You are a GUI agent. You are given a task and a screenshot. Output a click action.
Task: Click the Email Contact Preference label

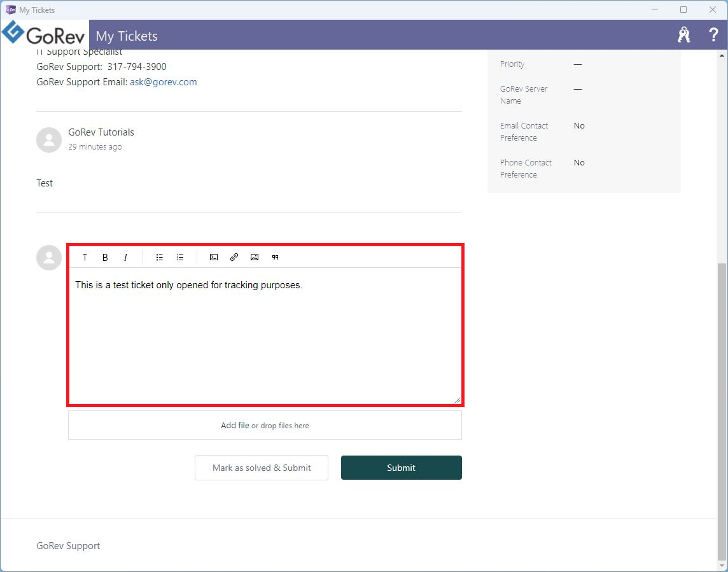[x=524, y=132]
